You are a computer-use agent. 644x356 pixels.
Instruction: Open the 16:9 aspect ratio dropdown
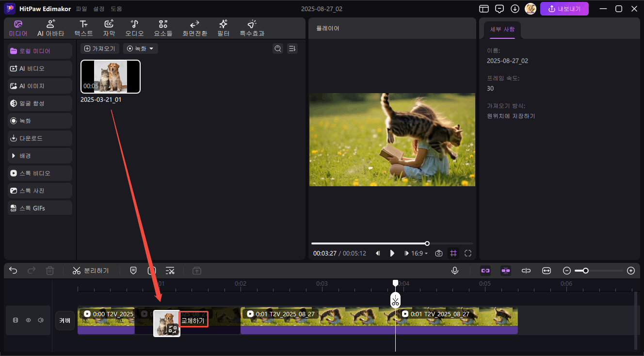(x=419, y=253)
